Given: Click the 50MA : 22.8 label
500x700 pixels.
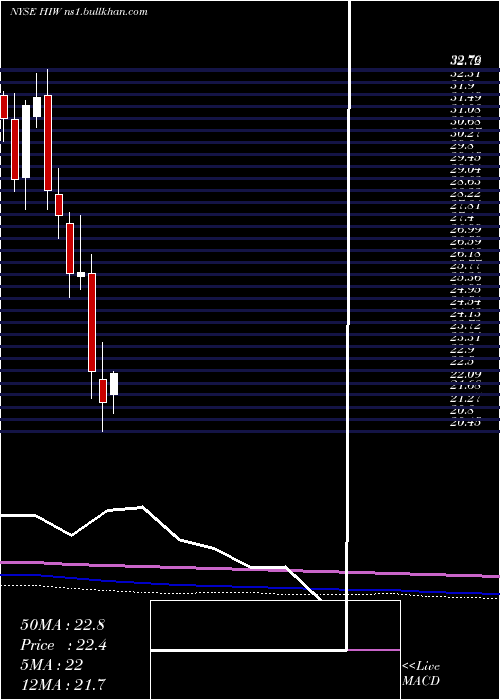Looking at the screenshot, I should [x=62, y=625].
